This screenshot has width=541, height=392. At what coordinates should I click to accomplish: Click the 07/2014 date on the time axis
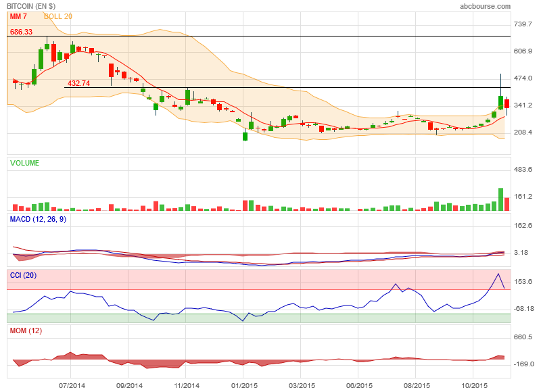click(x=72, y=386)
